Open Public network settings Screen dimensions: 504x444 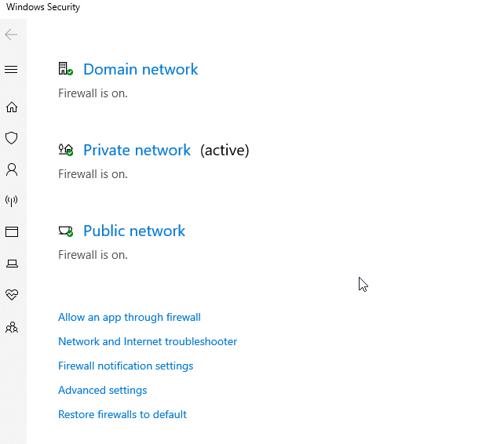134,231
